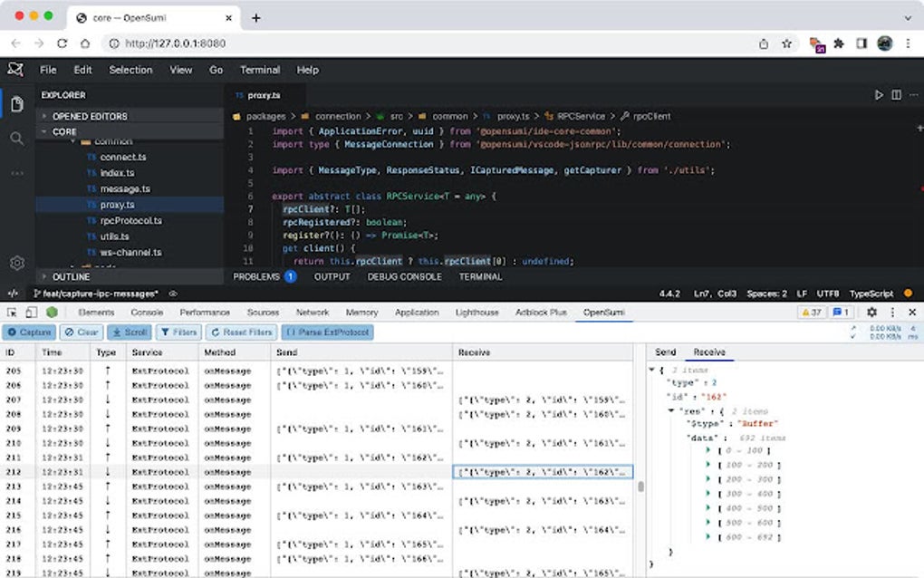Open the settings gear in IDE sidebar
The image size is (924, 578).
click(16, 263)
